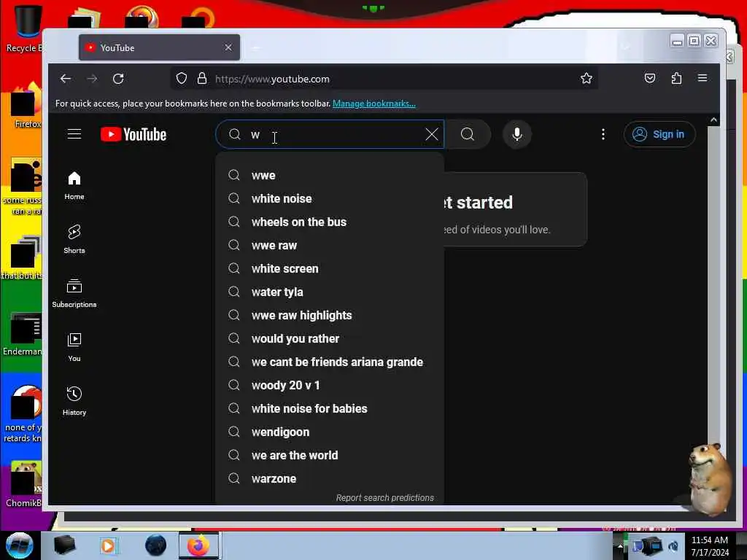Go to YouTube Home in sidebar

pyautogui.click(x=74, y=186)
